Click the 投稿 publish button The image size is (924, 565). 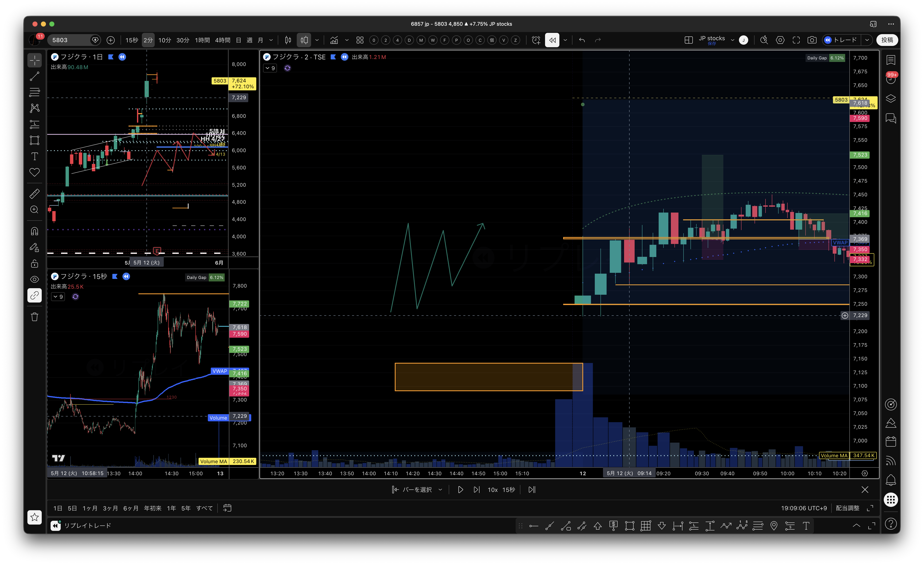pyautogui.click(x=887, y=40)
